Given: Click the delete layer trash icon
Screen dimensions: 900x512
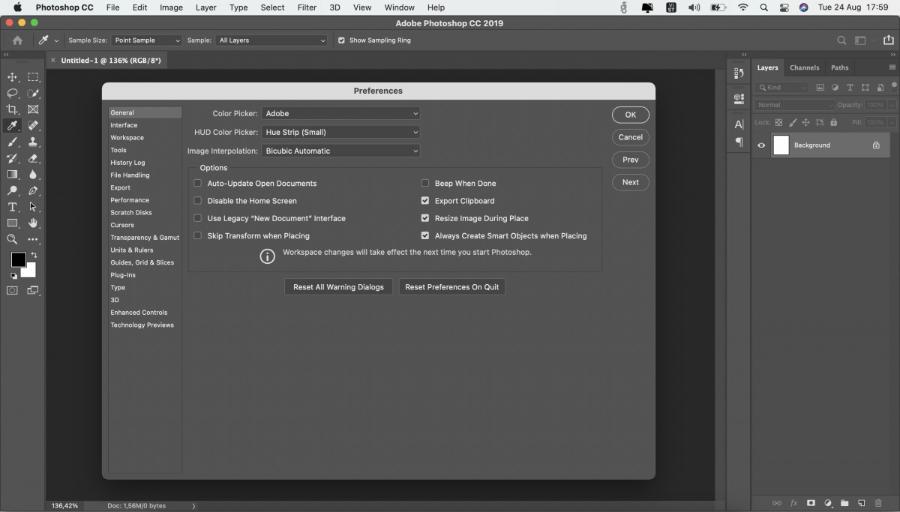Looking at the screenshot, I should (878, 502).
